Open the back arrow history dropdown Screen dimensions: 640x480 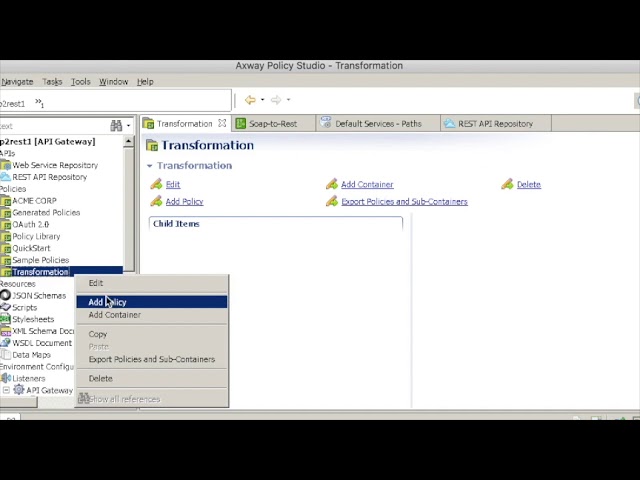tap(262, 100)
